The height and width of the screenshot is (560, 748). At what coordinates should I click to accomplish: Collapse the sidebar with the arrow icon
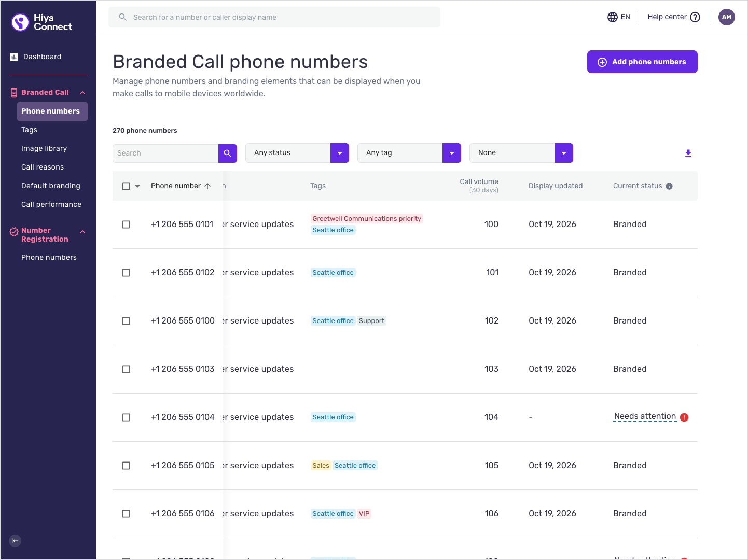pyautogui.click(x=15, y=541)
